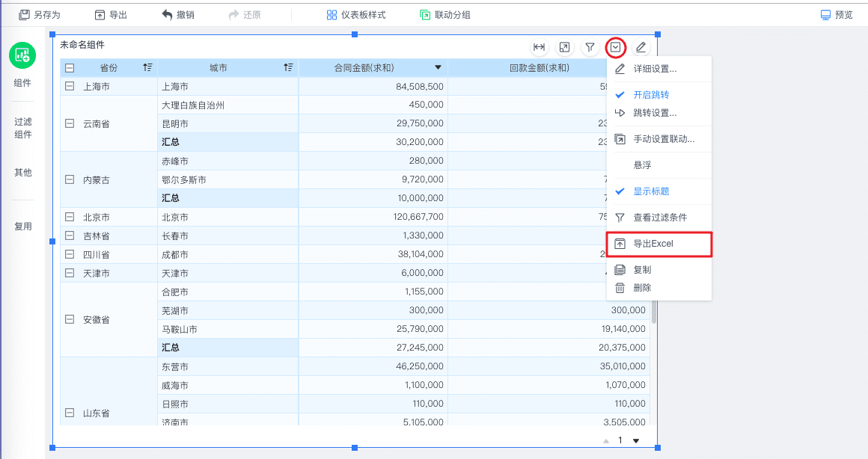Open 组件 sidebar section
Screen dimensions: 868x459
[22, 83]
